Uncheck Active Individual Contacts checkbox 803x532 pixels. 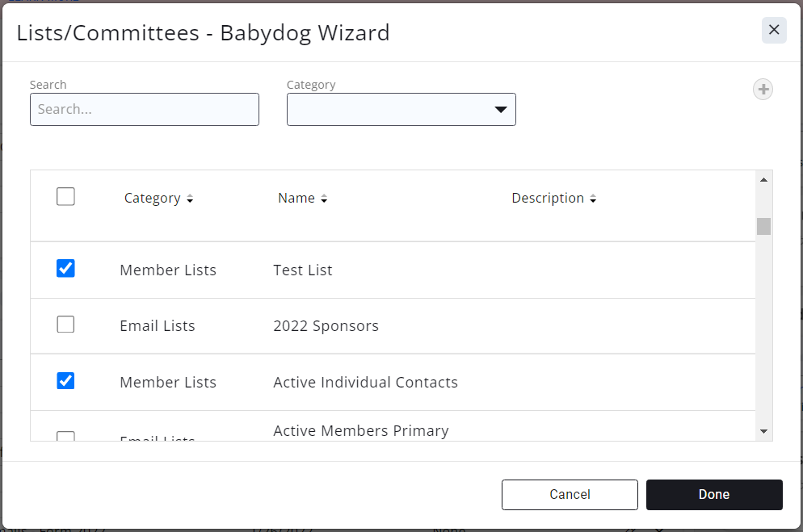click(65, 380)
